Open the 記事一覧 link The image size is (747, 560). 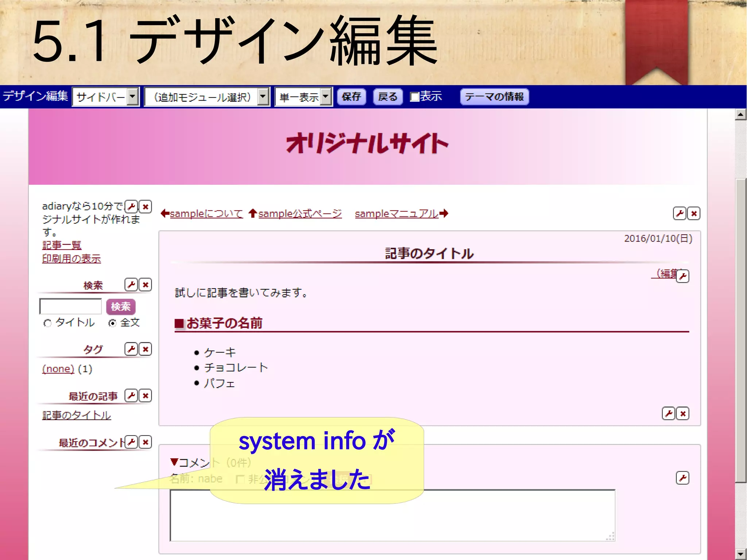coord(62,245)
